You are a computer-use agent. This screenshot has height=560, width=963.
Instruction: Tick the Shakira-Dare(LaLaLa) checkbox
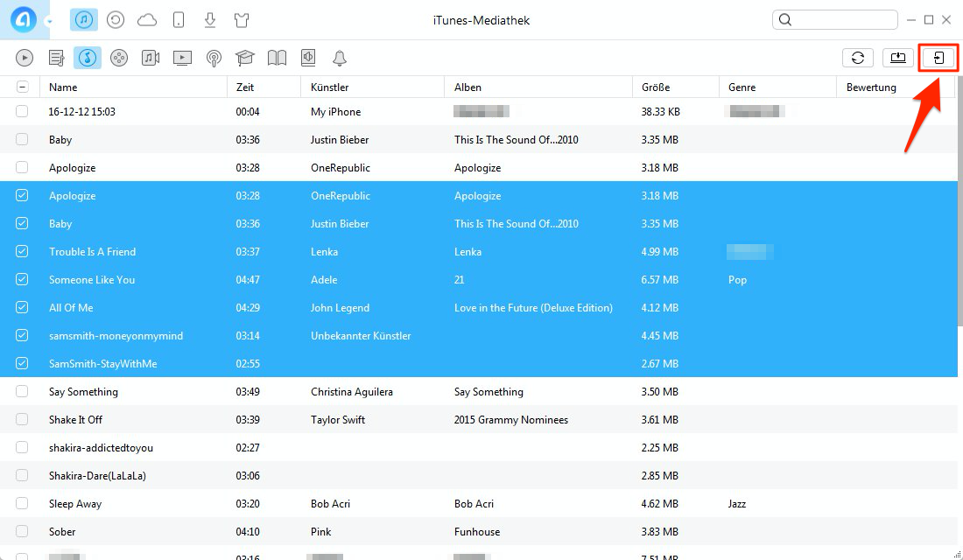tap(22, 475)
